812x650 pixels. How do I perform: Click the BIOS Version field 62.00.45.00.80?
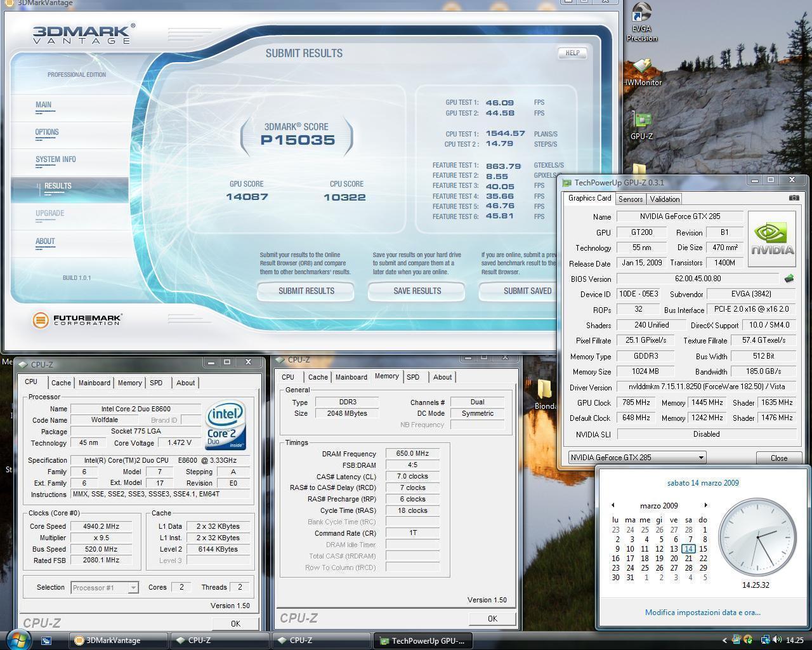click(x=698, y=279)
